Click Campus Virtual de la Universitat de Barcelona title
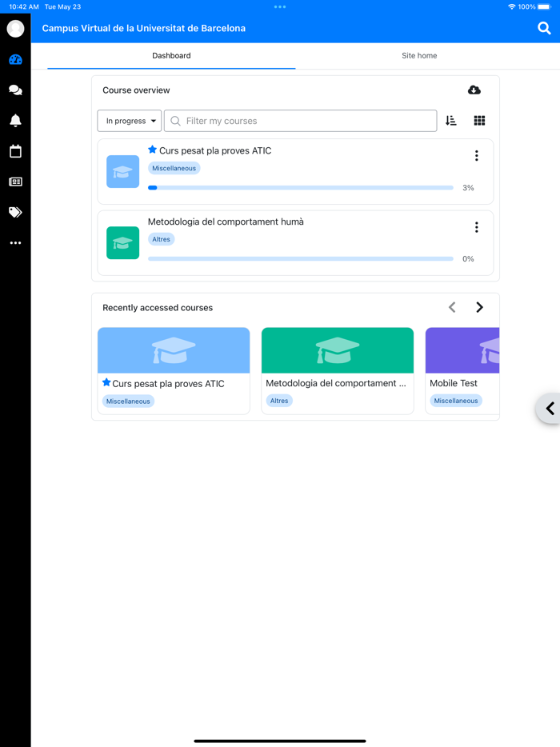560x747 pixels. pyautogui.click(x=144, y=28)
